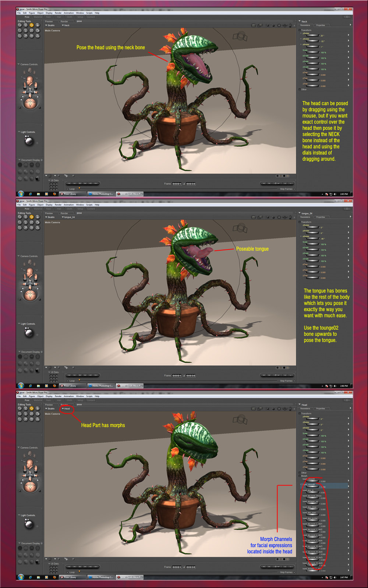This screenshot has width=368, height=588.
Task: Open the Animation menu in Neck window
Action: click(x=69, y=13)
